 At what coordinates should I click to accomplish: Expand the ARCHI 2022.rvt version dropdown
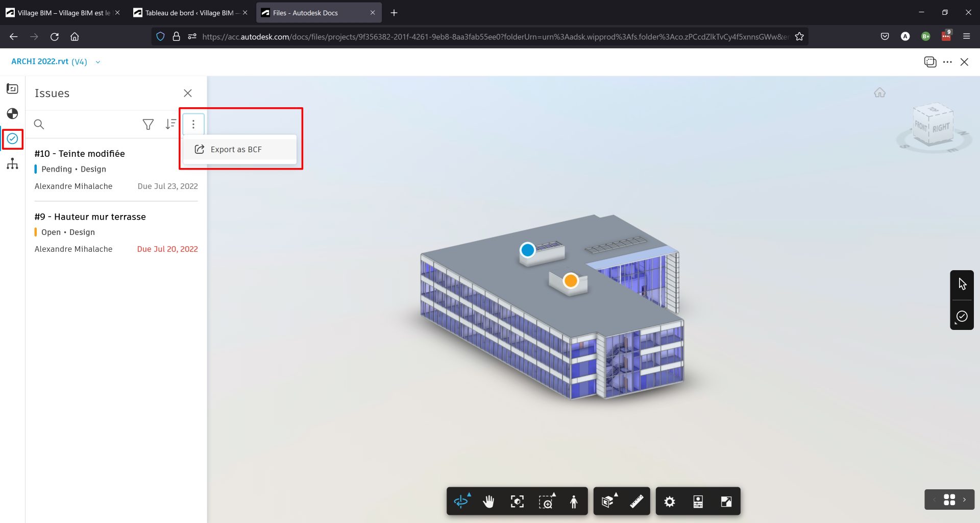98,62
